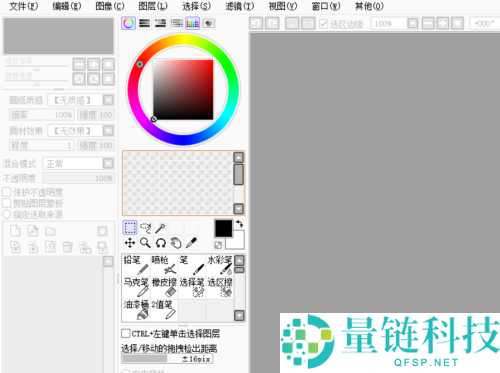Open the 视图(V) menu
The height and width of the screenshot is (373, 500).
(x=283, y=6)
